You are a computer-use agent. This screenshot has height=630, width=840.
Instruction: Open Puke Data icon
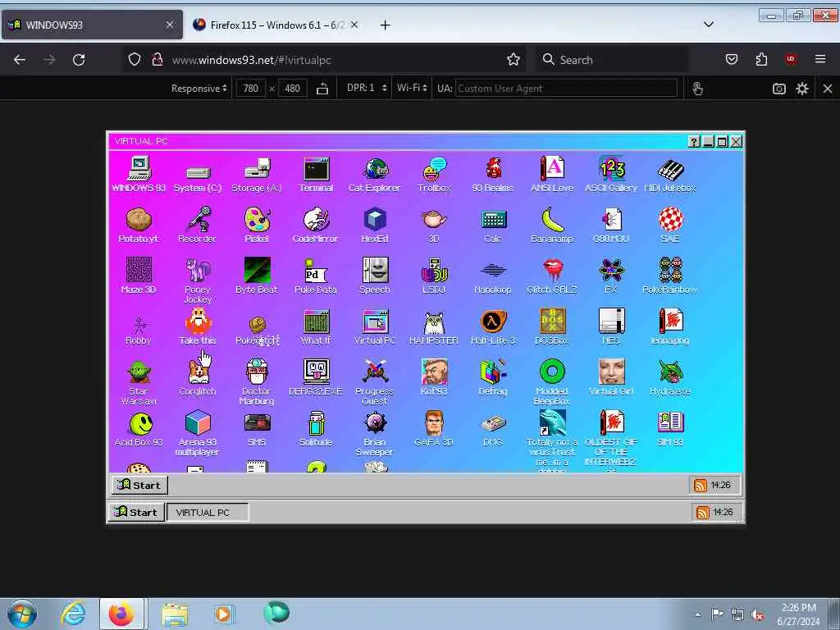click(316, 276)
